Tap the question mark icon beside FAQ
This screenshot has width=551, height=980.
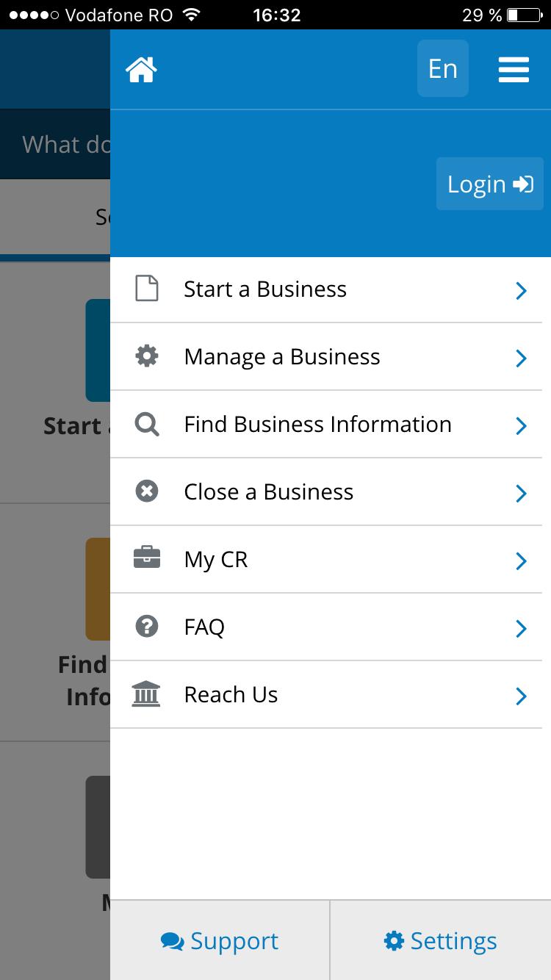[147, 627]
